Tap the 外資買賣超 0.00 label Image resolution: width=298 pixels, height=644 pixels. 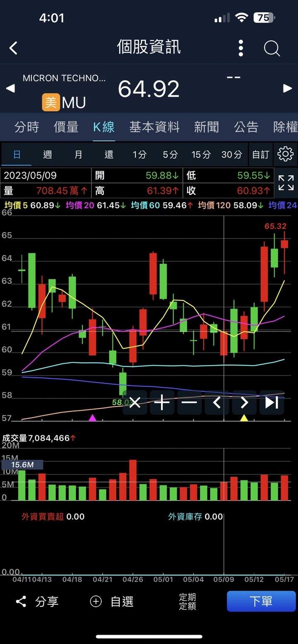53,516
